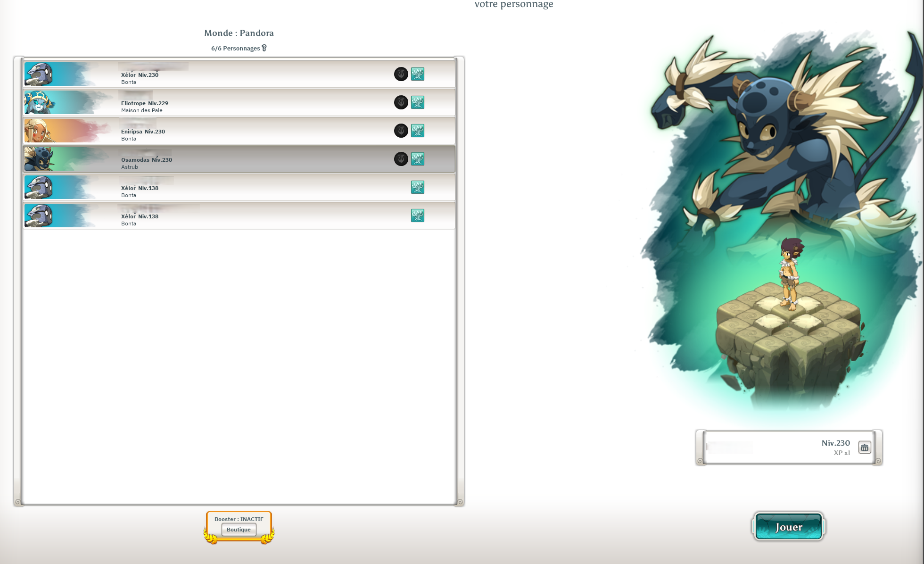Click the 'Booster : INACTIF' status

(x=239, y=519)
